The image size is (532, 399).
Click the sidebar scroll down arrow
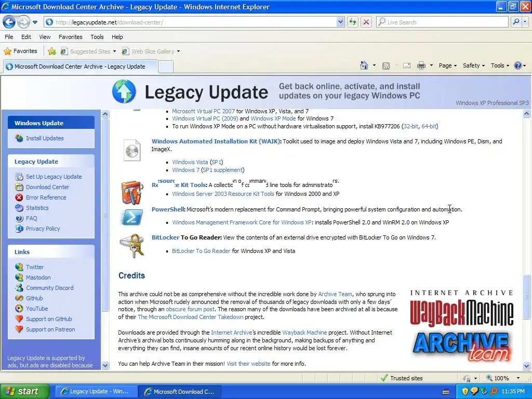105,365
